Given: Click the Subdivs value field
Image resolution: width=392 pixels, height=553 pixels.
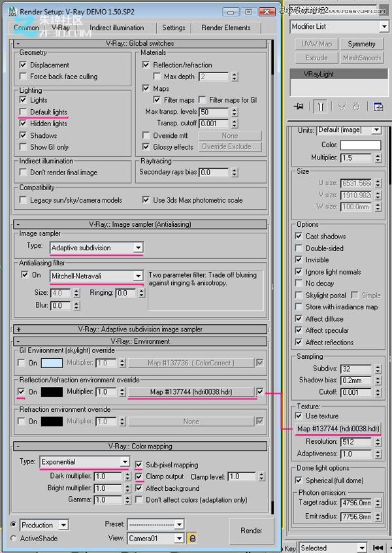Looking at the screenshot, I should click(356, 369).
